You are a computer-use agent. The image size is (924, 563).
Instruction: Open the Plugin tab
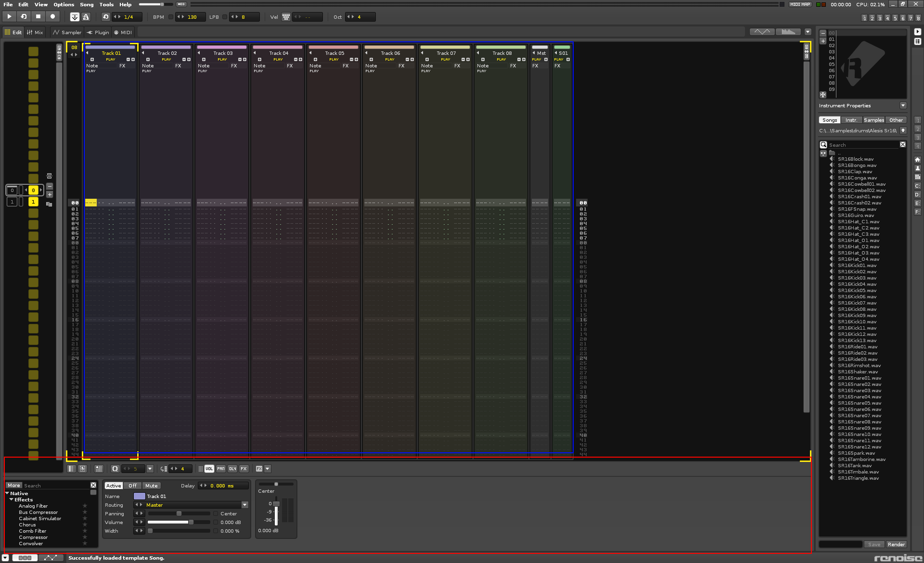pyautogui.click(x=98, y=32)
